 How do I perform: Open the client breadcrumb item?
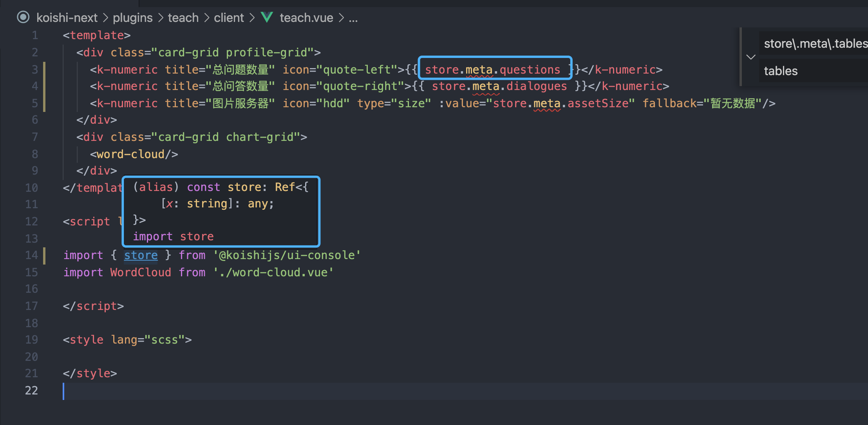click(229, 18)
